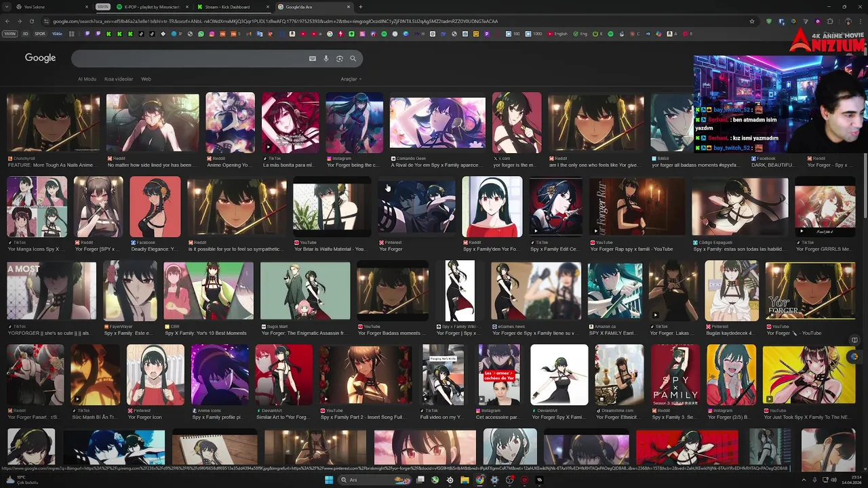The image size is (868, 488).
Task: Expand the Araçlar tools dropdown
Action: 351,79
